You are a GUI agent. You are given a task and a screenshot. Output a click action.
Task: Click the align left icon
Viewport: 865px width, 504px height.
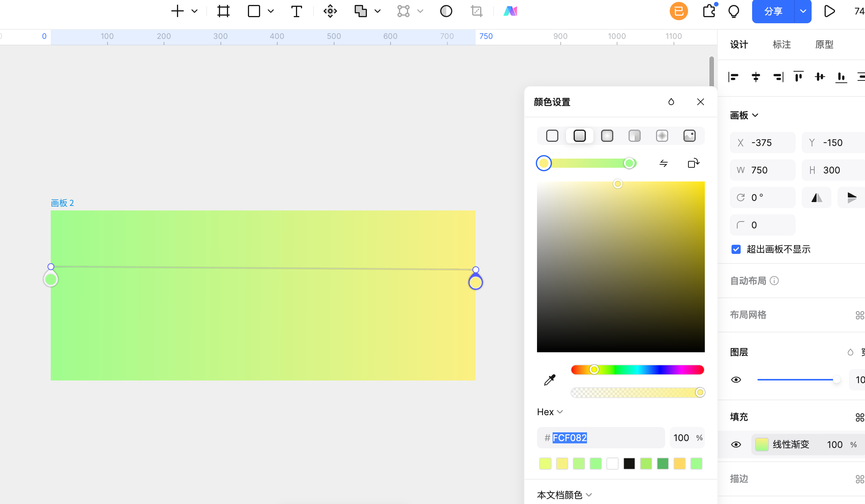pos(733,77)
